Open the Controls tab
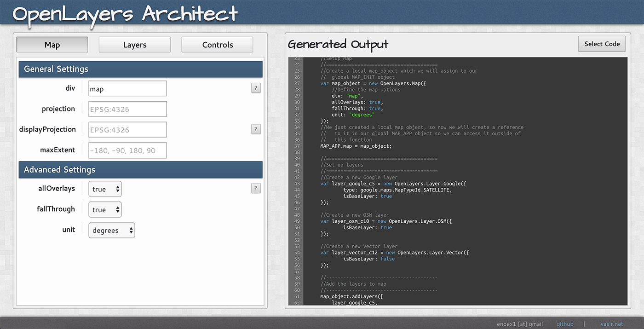The width and height of the screenshot is (644, 329). click(x=217, y=45)
